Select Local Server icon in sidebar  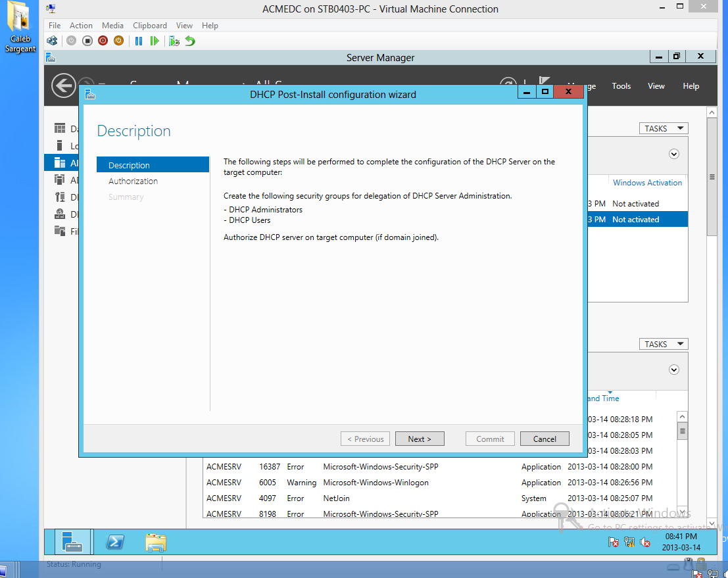tap(59, 145)
